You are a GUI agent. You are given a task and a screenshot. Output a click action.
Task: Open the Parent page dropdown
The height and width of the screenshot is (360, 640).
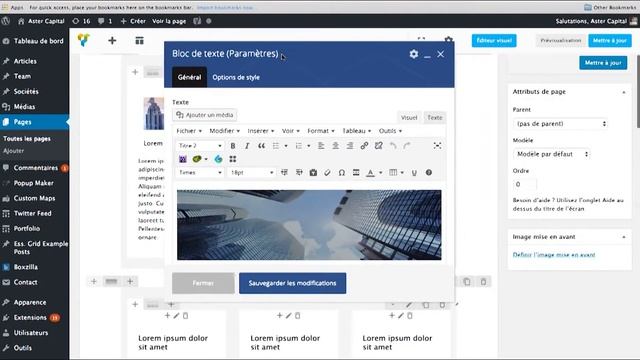[560, 124]
